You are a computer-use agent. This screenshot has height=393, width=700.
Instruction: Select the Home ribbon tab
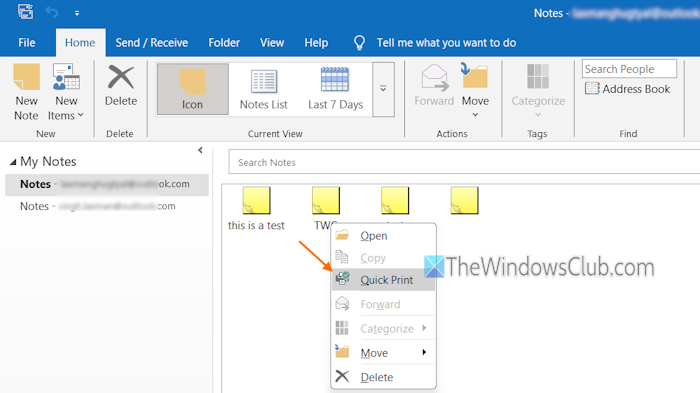[80, 43]
